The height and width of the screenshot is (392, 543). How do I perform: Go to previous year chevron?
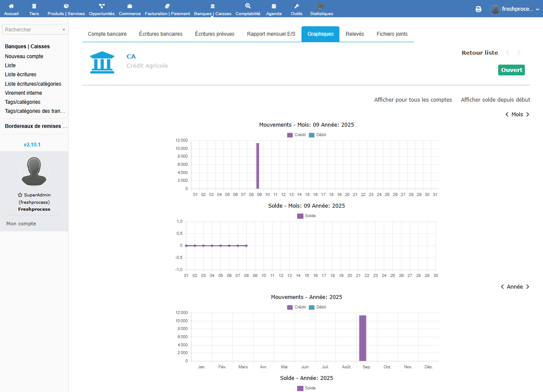[502, 287]
